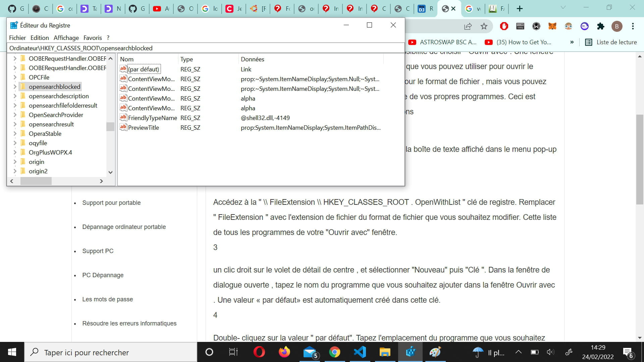Open the Affichage menu

click(x=66, y=38)
